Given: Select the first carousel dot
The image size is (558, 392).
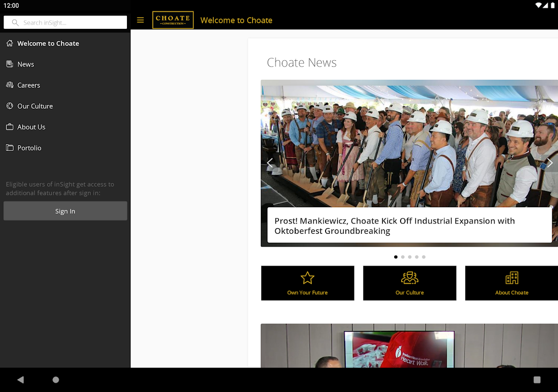Looking at the screenshot, I should tap(396, 257).
